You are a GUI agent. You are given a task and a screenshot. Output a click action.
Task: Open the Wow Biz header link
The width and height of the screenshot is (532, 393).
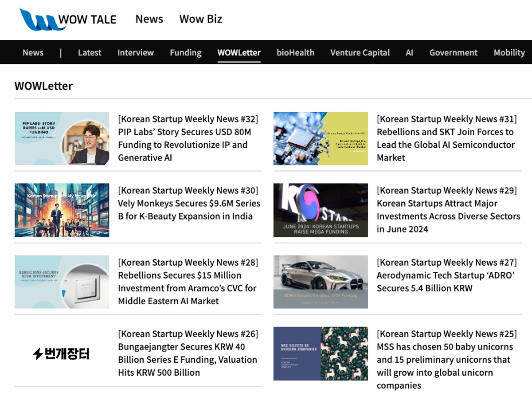[200, 19]
